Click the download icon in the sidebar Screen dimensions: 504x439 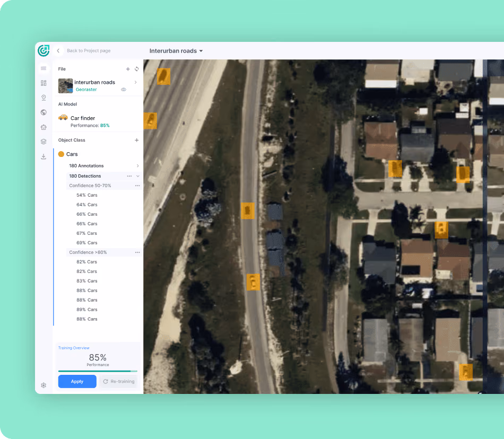click(44, 156)
